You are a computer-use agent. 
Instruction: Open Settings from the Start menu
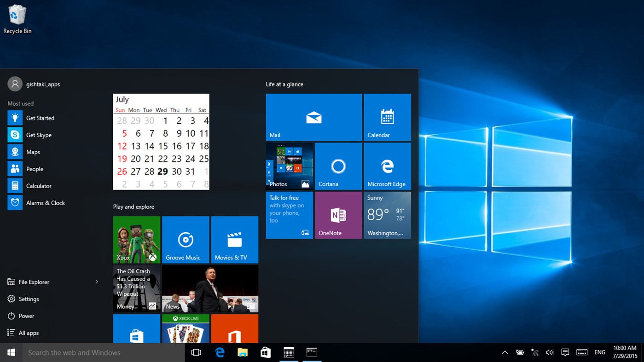point(29,299)
